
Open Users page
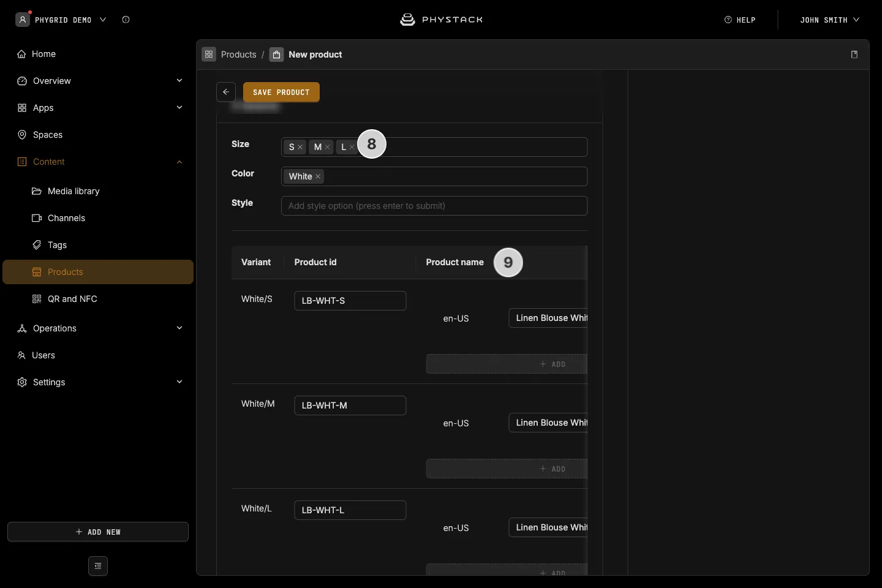[98, 355]
